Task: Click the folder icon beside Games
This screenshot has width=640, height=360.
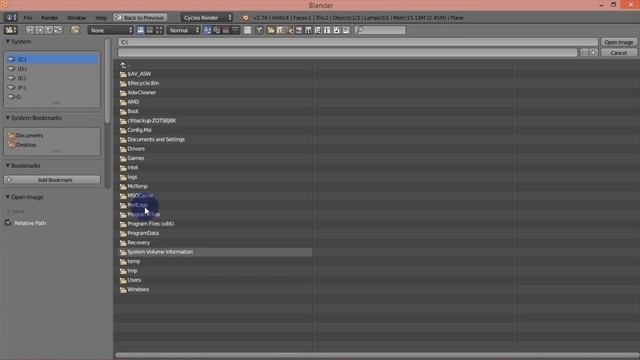Action: pos(123,158)
